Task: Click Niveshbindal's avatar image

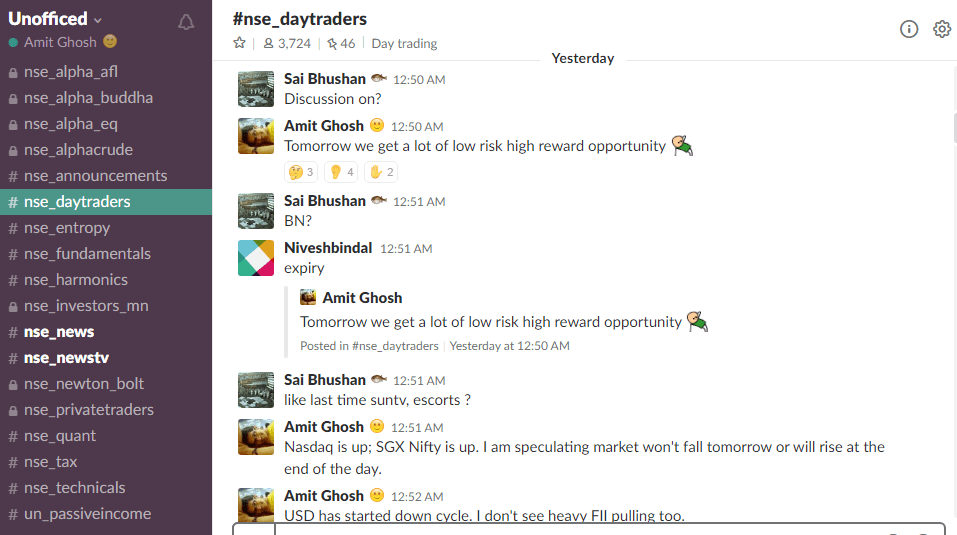Action: (256, 258)
